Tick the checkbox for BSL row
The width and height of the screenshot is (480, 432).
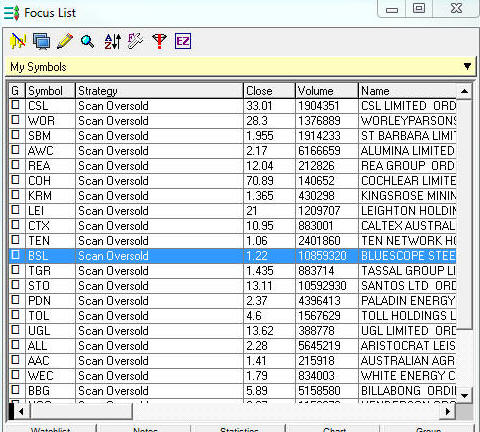[15, 255]
